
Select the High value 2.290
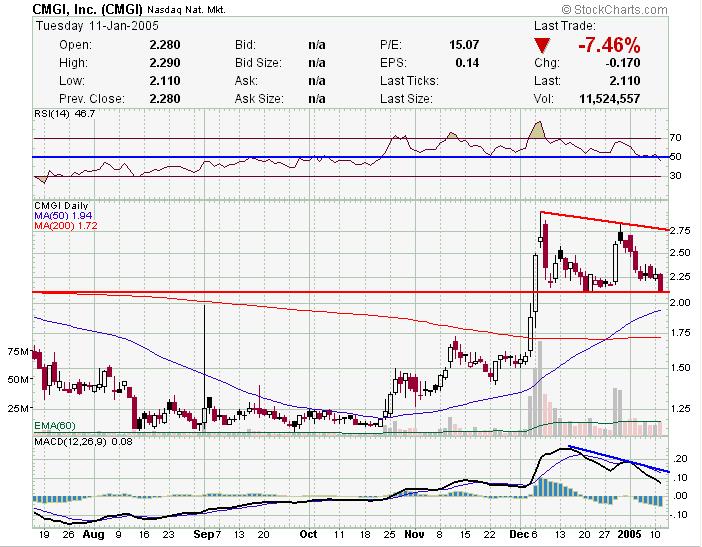(165, 63)
